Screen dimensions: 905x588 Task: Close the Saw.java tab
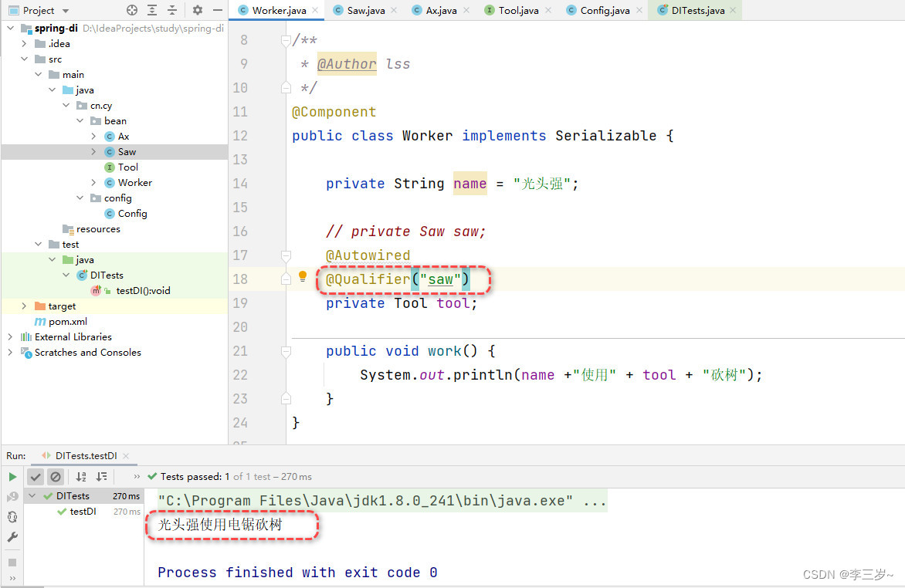[x=394, y=10]
